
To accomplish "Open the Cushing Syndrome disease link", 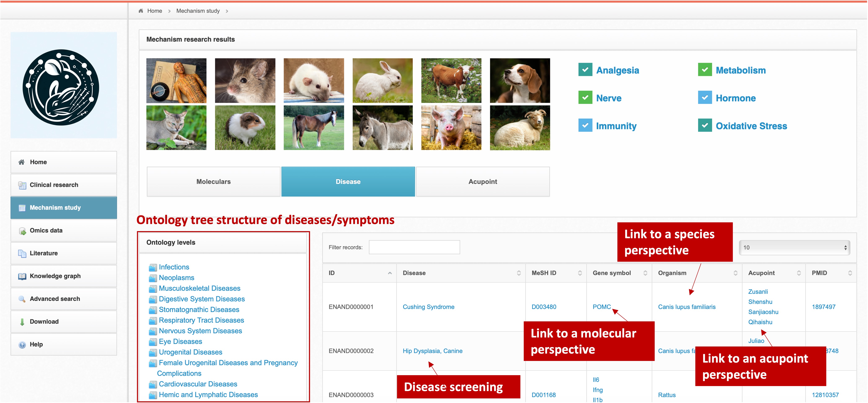I will (428, 307).
